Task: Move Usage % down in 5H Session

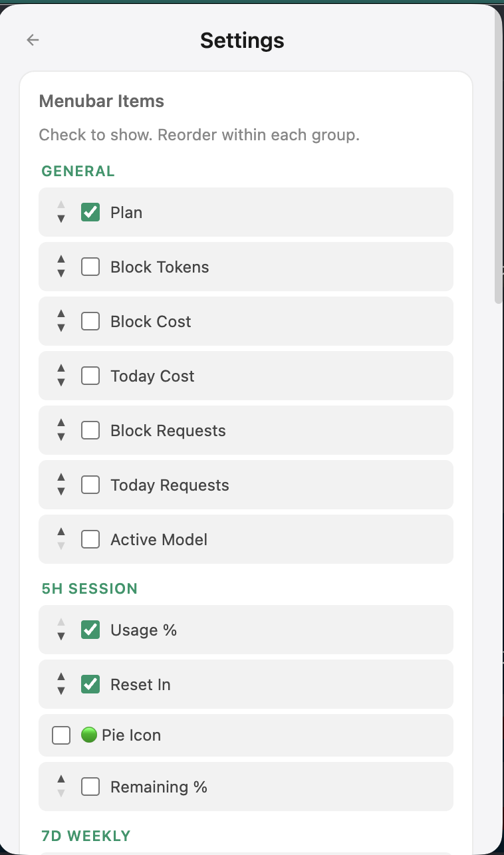Action: point(61,636)
